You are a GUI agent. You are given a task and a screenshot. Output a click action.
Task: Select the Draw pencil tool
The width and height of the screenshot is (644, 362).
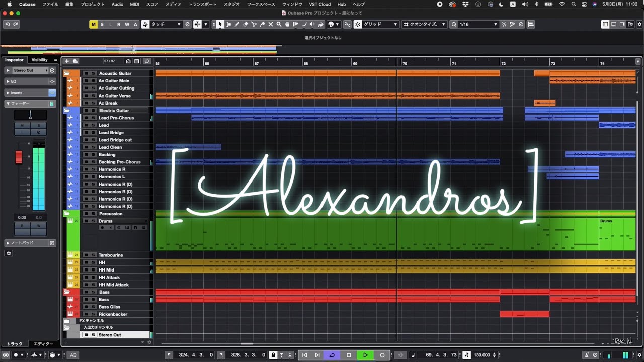237,24
